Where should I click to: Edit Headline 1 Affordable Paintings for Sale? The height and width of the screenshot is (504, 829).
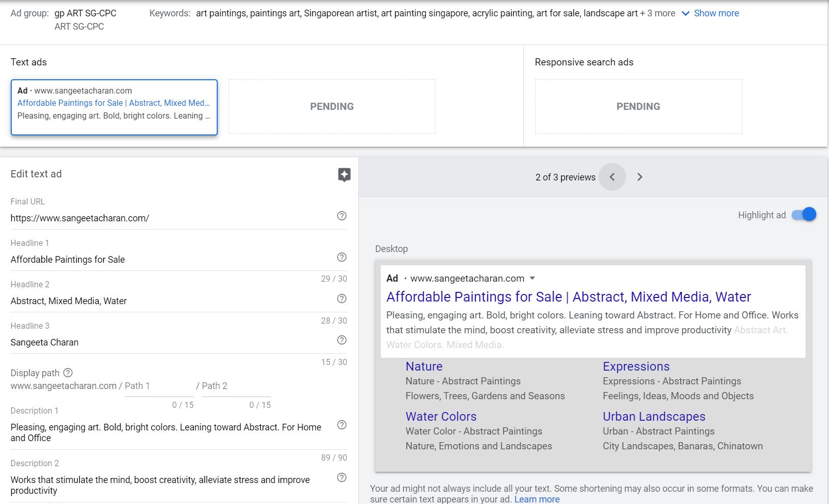(171, 260)
